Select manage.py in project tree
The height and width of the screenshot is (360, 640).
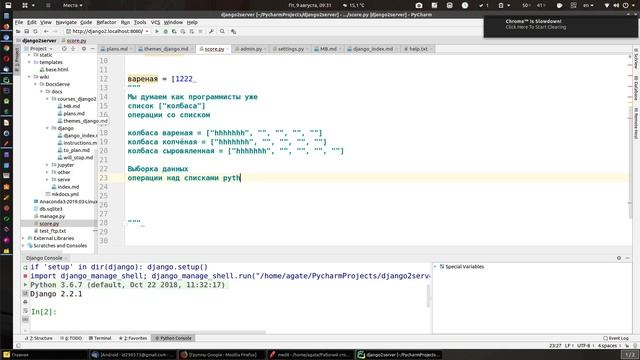(x=52, y=216)
